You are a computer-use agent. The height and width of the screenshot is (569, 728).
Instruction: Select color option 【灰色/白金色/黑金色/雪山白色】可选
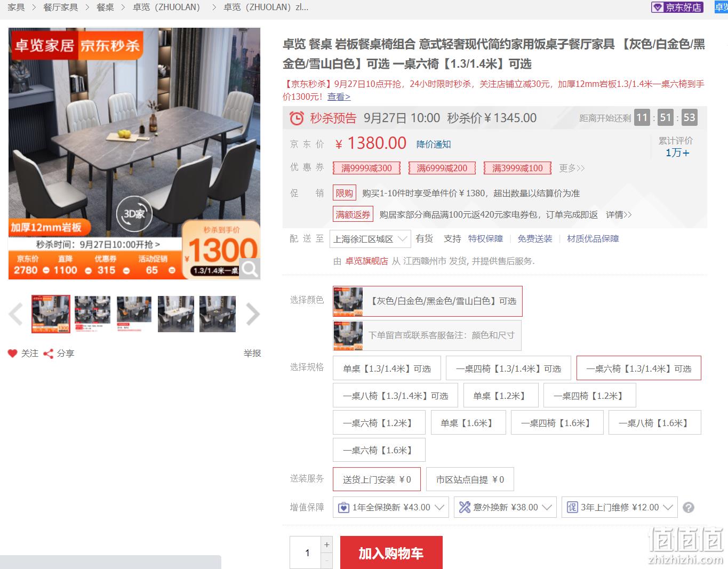pyautogui.click(x=428, y=301)
